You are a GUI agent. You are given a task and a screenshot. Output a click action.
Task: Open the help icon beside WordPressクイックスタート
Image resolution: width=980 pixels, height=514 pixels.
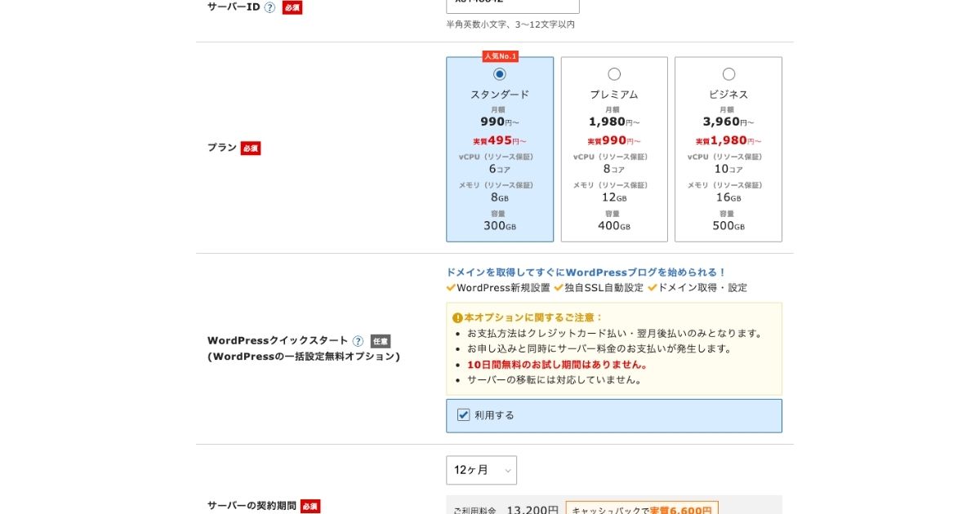358,340
